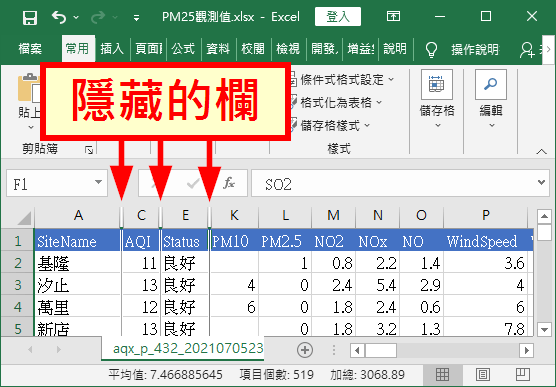Screen dimensions: 556x387
Task: Click the fx insert function icon
Action: 229,183
